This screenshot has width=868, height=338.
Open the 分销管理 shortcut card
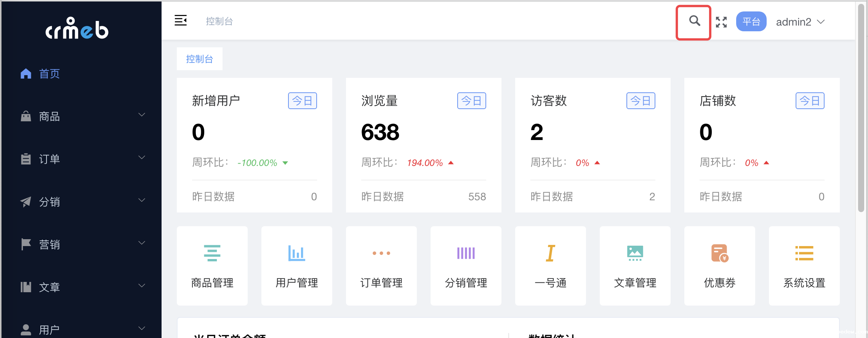466,266
